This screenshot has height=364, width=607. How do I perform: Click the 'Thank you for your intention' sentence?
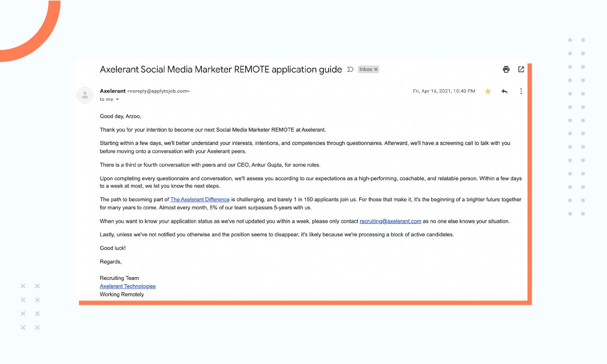pyautogui.click(x=213, y=130)
